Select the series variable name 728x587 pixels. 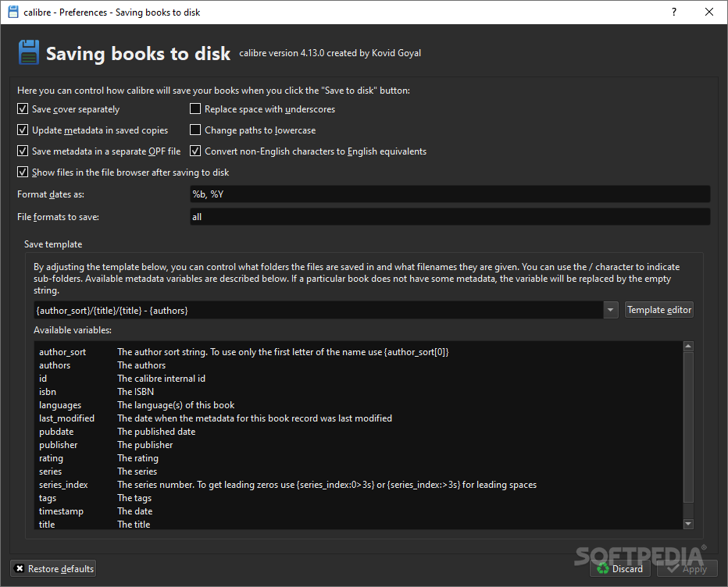coord(50,471)
